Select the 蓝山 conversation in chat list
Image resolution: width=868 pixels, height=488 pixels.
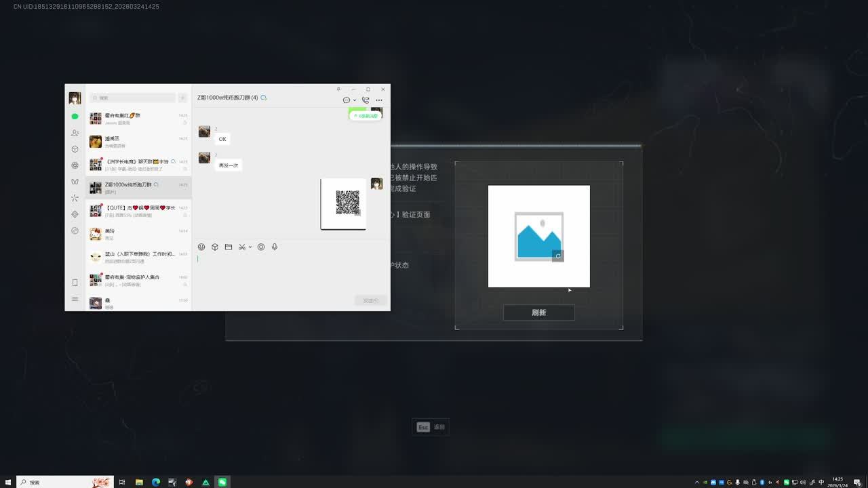pos(139,257)
